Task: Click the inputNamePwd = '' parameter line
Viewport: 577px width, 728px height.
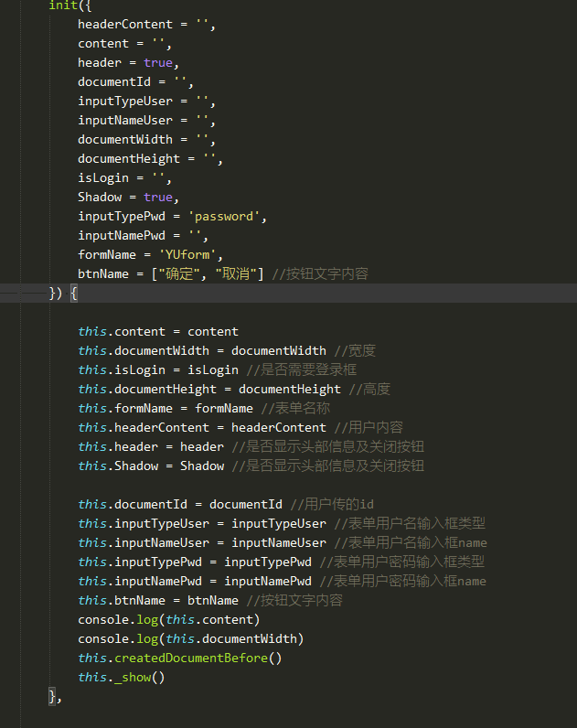Action: [143, 236]
